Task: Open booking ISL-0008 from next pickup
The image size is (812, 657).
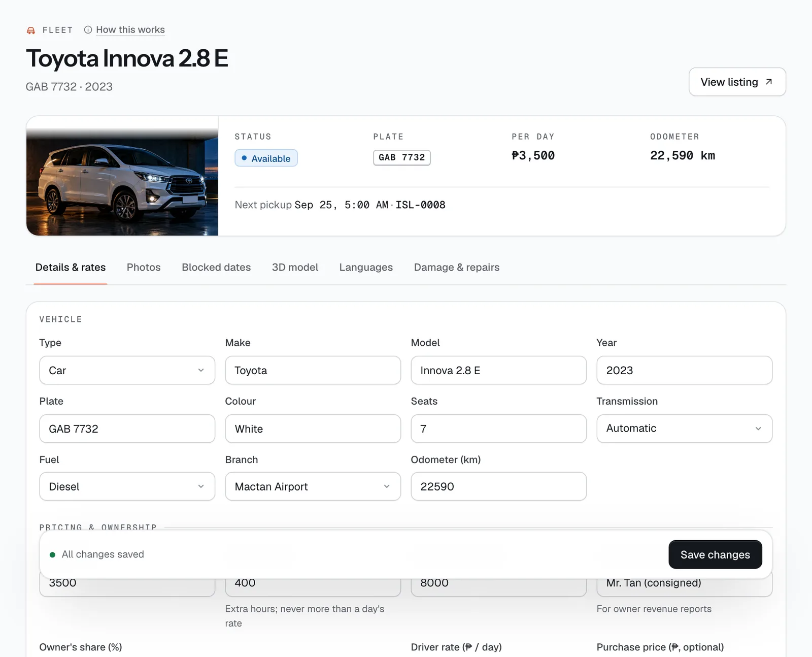Action: pyautogui.click(x=420, y=205)
